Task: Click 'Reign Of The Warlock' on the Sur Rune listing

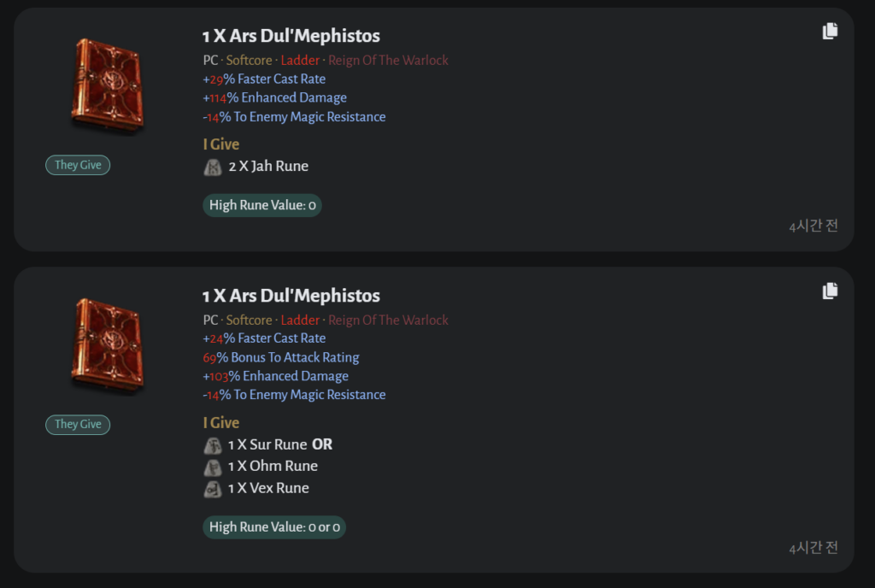Action: coord(388,320)
